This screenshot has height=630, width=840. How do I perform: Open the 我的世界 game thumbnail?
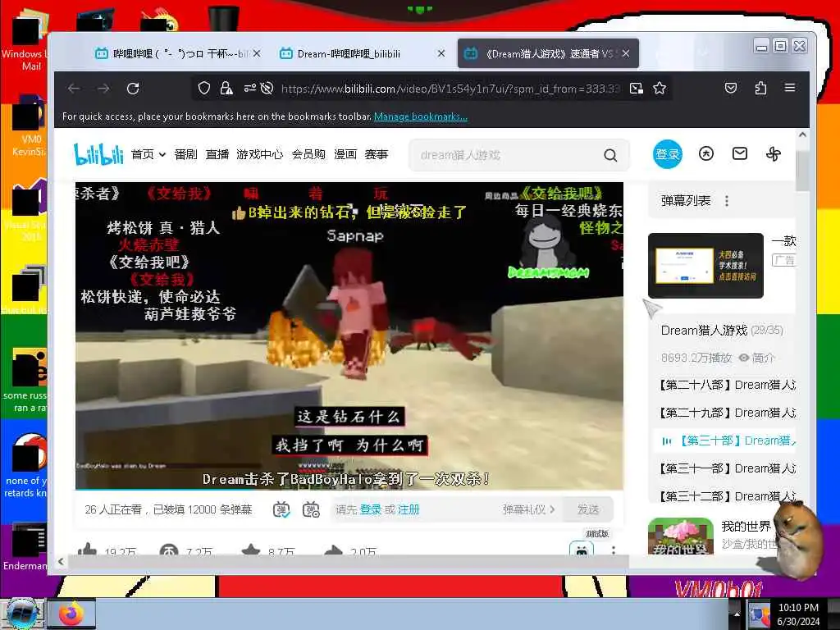click(x=680, y=536)
